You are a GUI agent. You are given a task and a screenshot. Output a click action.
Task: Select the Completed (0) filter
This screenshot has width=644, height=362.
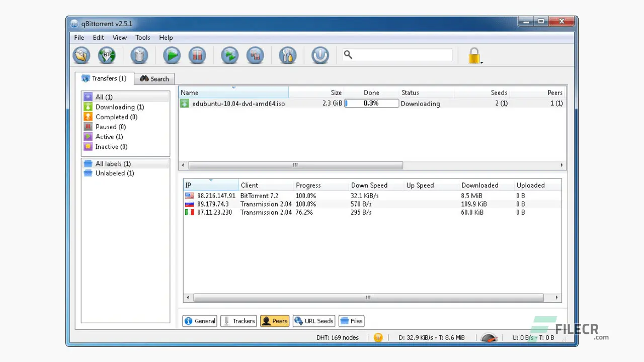point(125,117)
